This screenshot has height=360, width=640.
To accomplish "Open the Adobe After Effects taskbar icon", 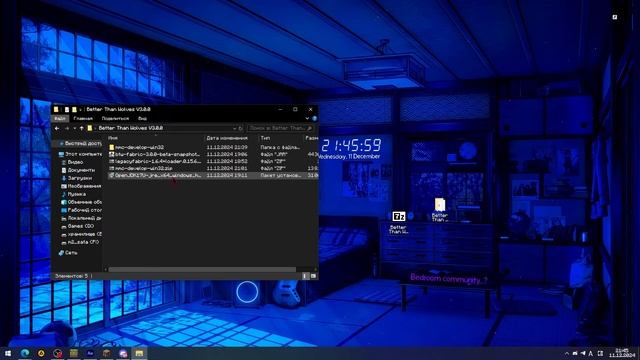I will coord(90,353).
